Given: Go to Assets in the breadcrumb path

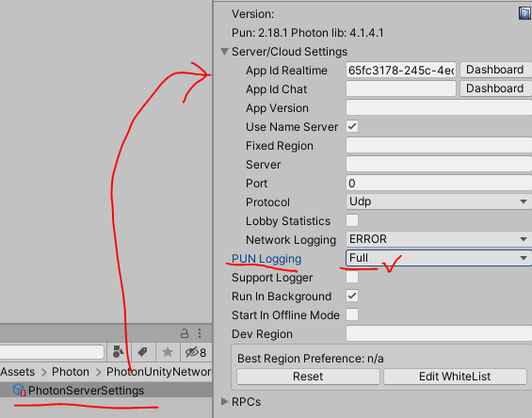Looking at the screenshot, I should [18, 372].
